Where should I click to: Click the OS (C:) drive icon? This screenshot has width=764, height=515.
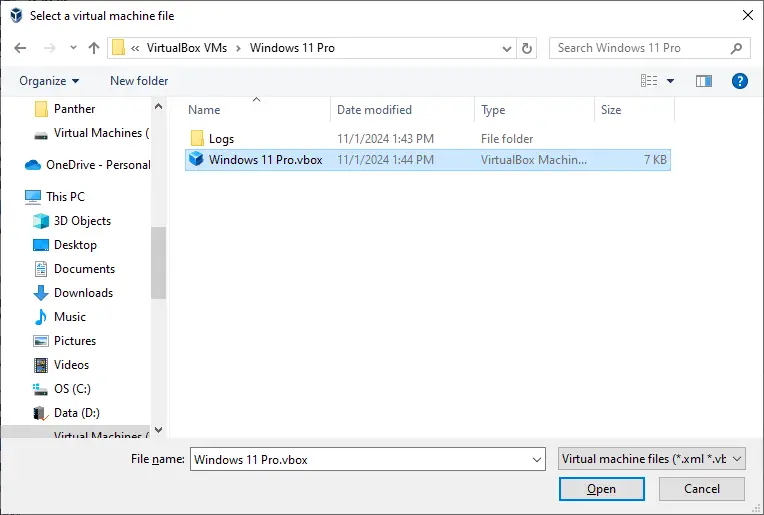point(40,389)
